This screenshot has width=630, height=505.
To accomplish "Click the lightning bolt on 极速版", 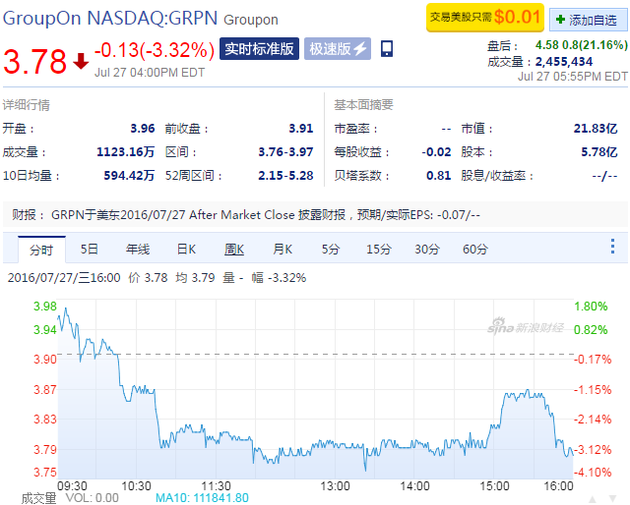I will [x=360, y=49].
